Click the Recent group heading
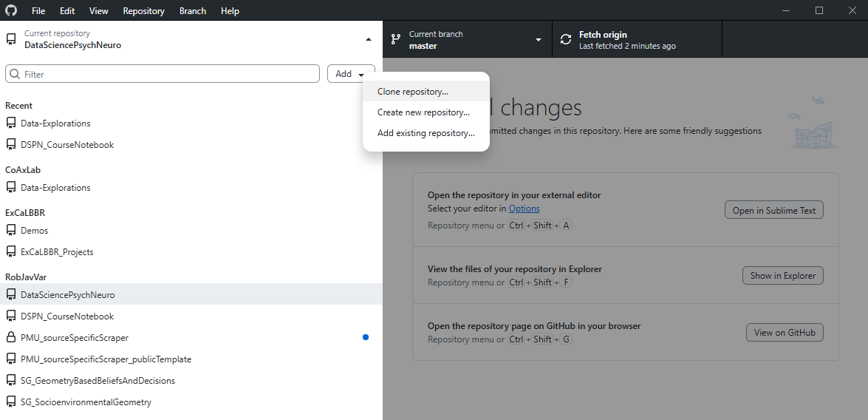The height and width of the screenshot is (420, 868). click(x=18, y=105)
